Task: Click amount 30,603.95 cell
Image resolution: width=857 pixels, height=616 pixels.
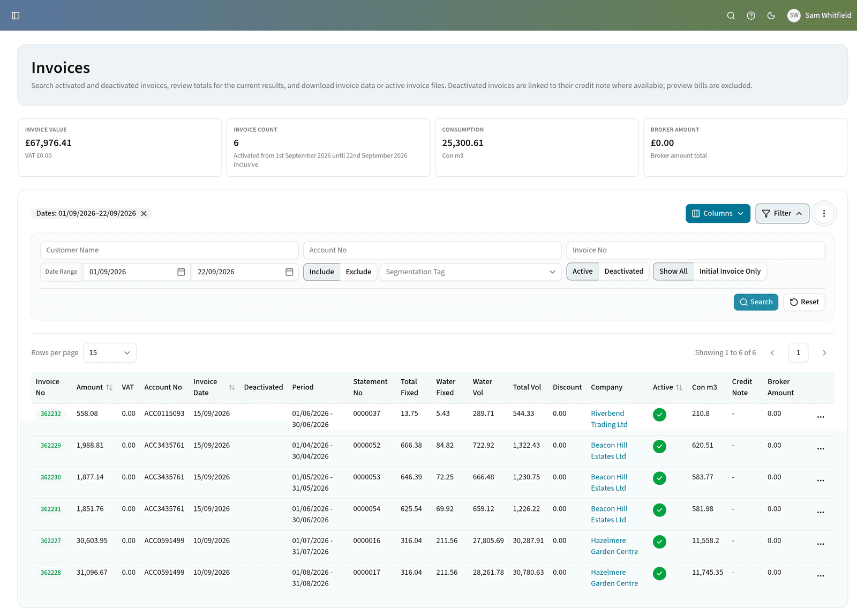Action: pos(92,540)
